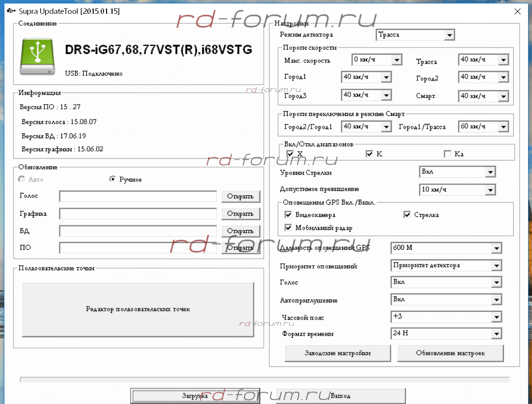Toggle the K band checkbox

(x=369, y=154)
